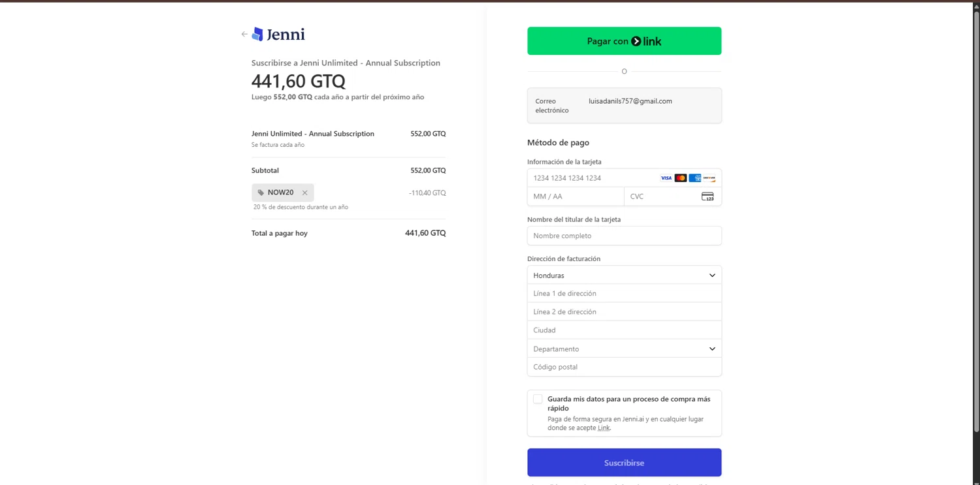Click the Subtotal 552,00 GTQ value
Viewport: 980px width, 485px height.
tap(428, 170)
